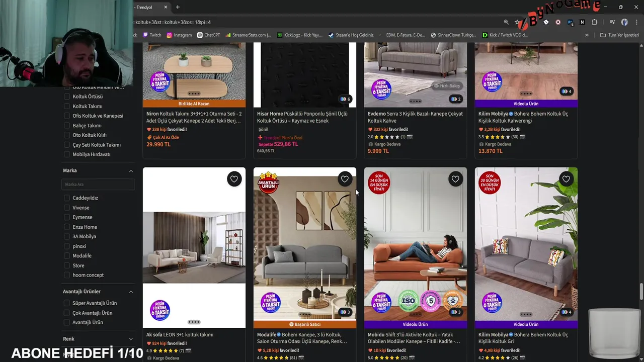Open Mobidu orange sofa product image
The width and height of the screenshot is (644, 362).
(x=416, y=244)
